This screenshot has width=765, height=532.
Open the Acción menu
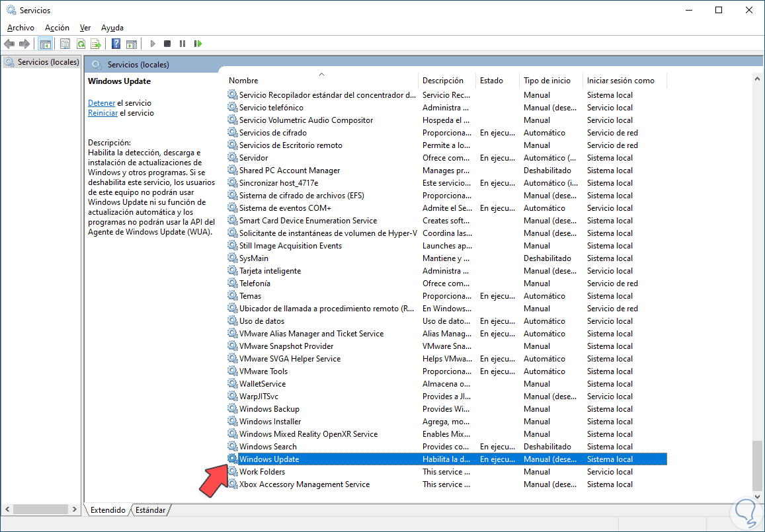pyautogui.click(x=57, y=28)
